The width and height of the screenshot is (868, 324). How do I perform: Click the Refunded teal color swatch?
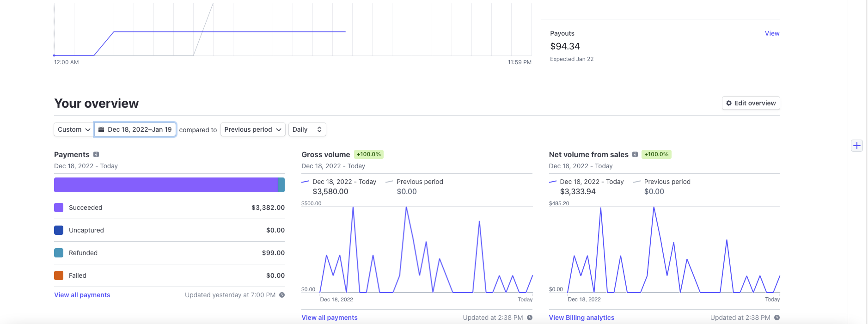(x=59, y=253)
